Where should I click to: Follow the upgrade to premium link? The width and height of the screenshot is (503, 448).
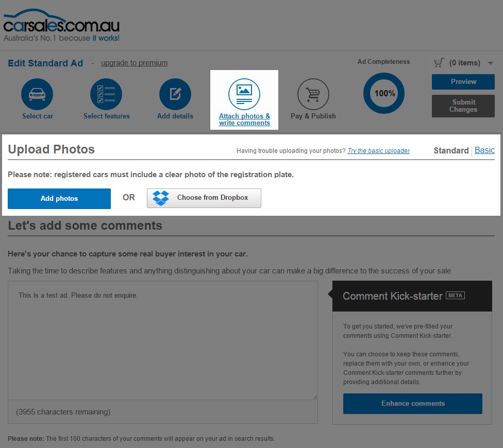(134, 63)
